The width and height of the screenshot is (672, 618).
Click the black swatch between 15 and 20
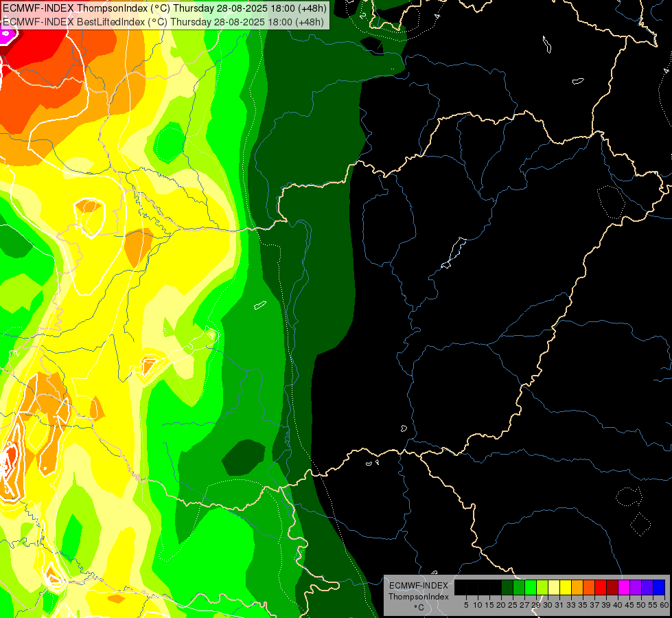496,587
